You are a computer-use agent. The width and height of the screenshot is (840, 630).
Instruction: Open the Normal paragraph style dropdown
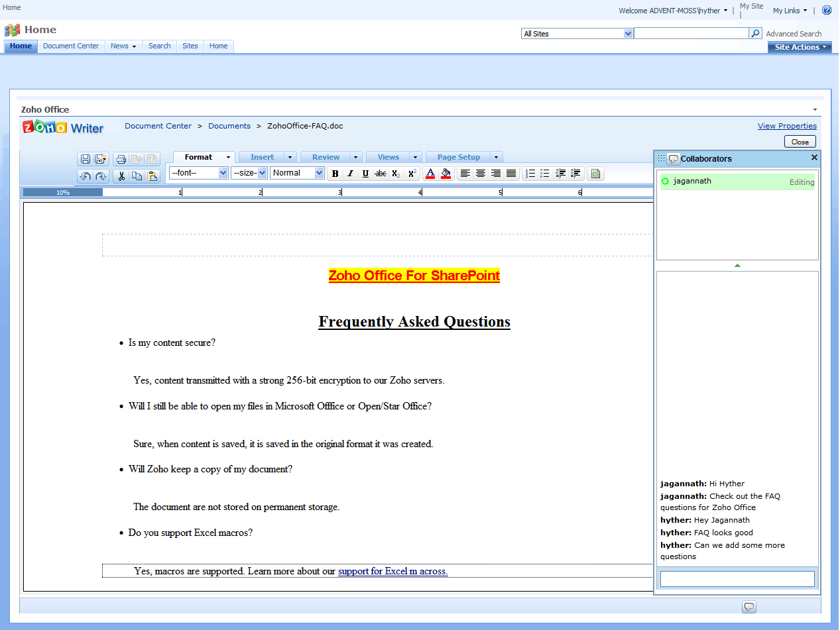pyautogui.click(x=297, y=173)
